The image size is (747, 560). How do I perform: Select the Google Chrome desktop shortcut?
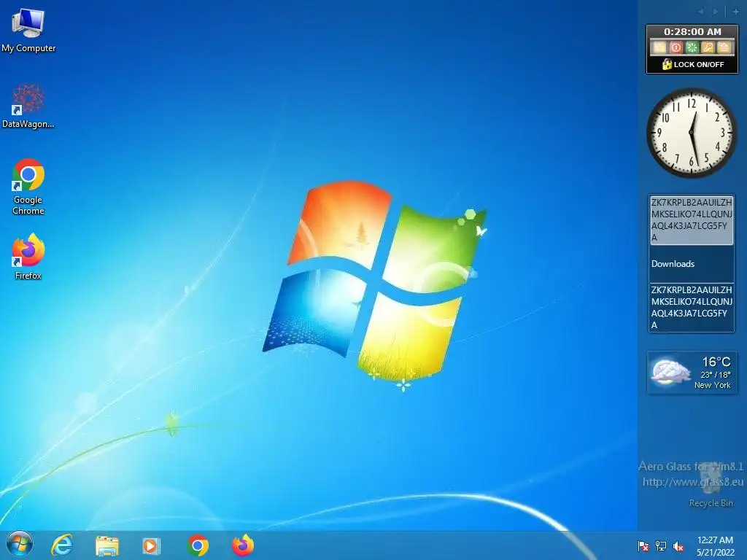tap(28, 187)
